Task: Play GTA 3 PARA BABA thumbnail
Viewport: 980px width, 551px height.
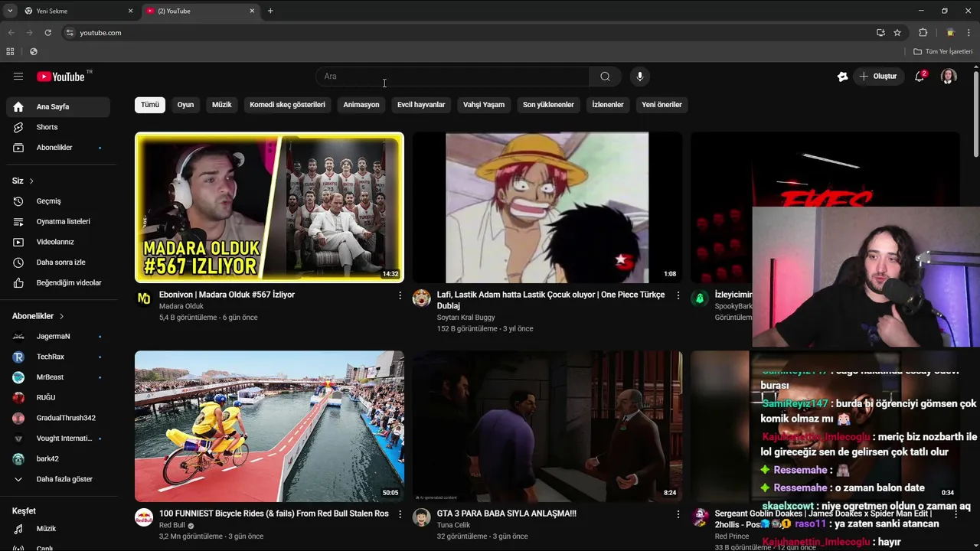Action: tap(547, 426)
